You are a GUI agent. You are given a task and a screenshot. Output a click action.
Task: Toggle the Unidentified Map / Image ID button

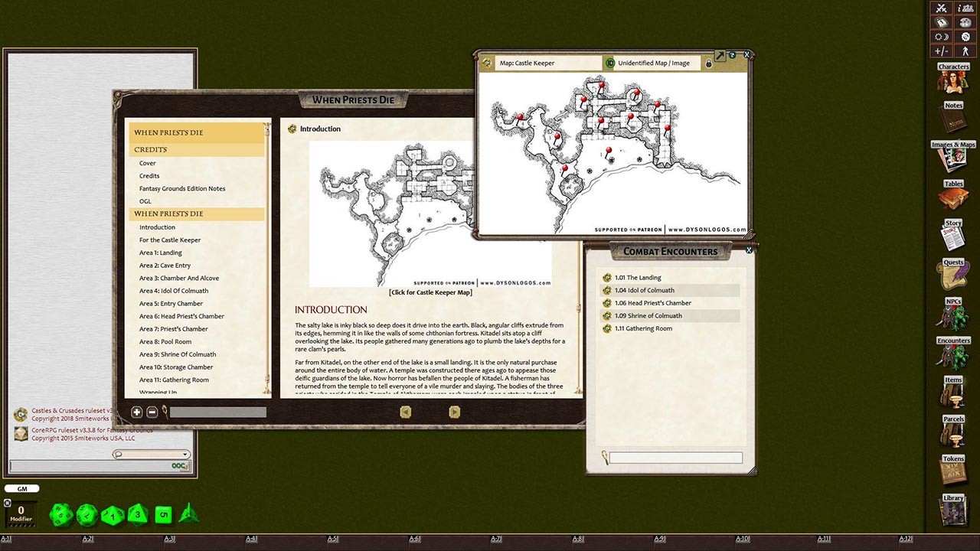pos(610,63)
